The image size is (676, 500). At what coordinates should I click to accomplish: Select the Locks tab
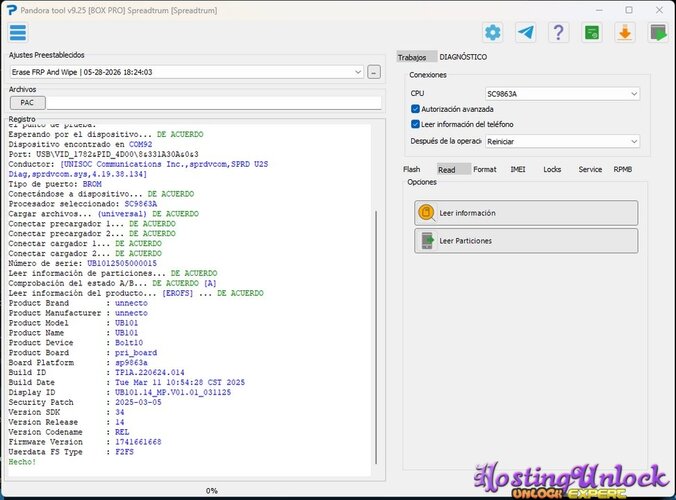click(552, 169)
